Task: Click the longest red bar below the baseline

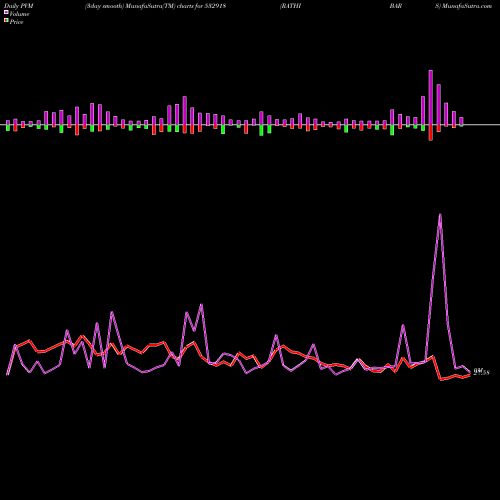Action: [x=431, y=133]
